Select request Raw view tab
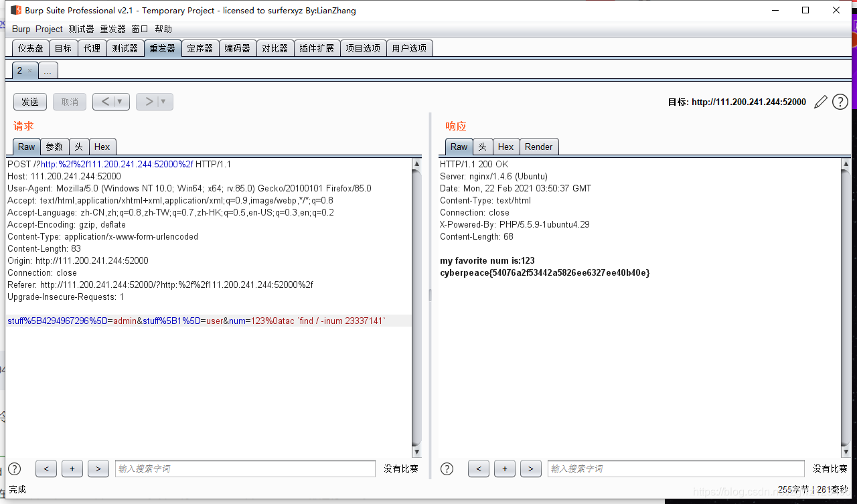The width and height of the screenshot is (857, 504). click(x=27, y=147)
